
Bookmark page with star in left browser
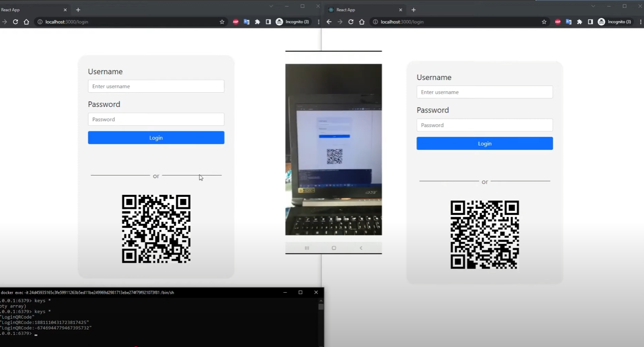pos(222,22)
